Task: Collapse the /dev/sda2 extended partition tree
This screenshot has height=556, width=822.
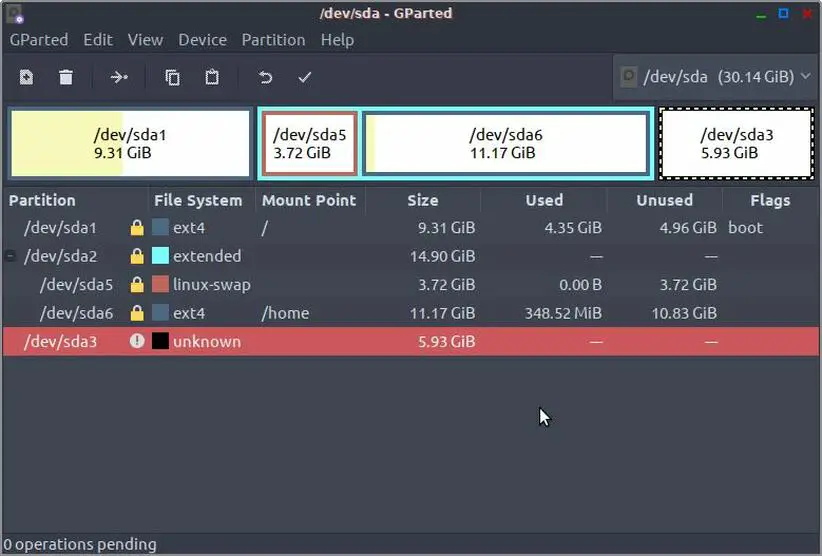Action: point(10,256)
